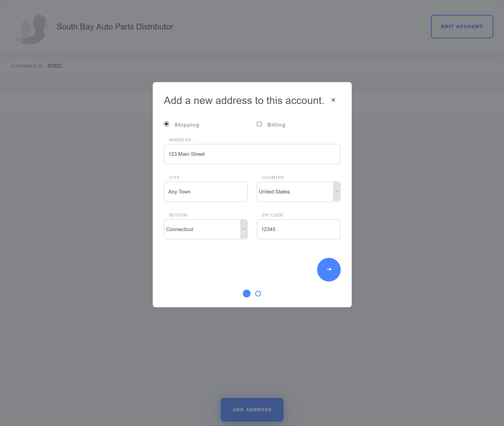Screen dimensions: 504x426
Task: Click the City input field
Action: [206, 192]
